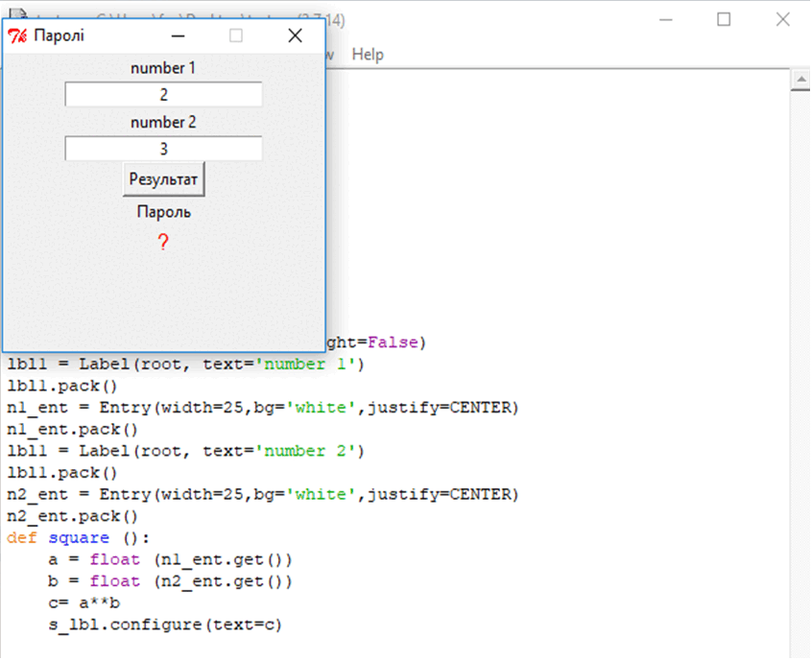The height and width of the screenshot is (660, 812).
Task: Click the line 'c= a**b' in code
Action: pyautogui.click(x=84, y=602)
